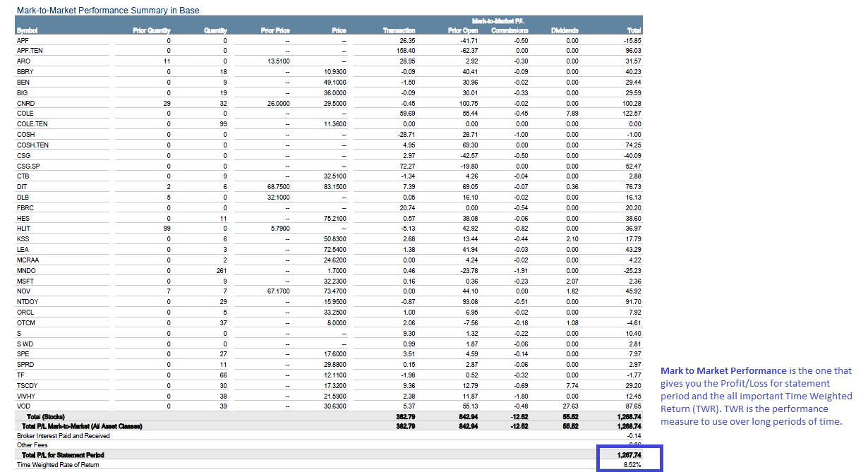Click the Prior Quantity column header
Screen dimensions: 868x472
click(x=151, y=30)
